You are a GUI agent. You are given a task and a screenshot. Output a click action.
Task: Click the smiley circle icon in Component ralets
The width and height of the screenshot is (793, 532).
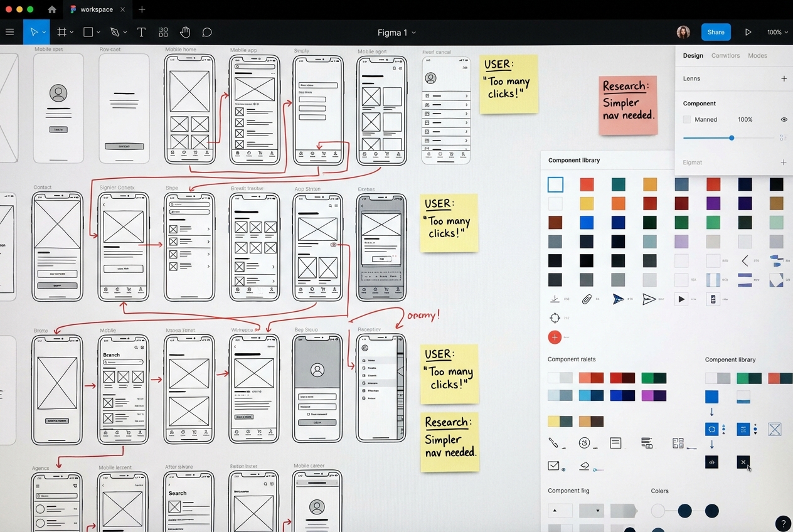[585, 443]
